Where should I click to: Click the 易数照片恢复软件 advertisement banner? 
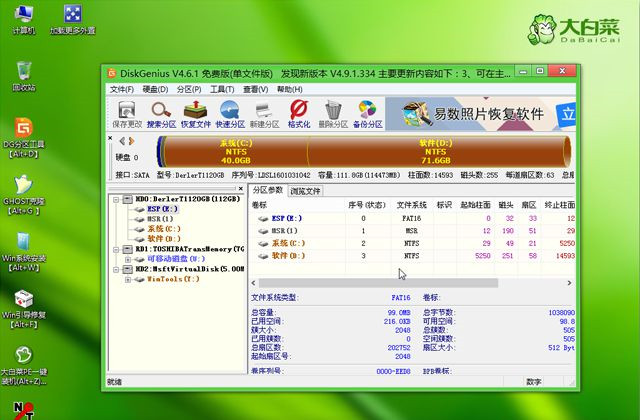click(480, 113)
